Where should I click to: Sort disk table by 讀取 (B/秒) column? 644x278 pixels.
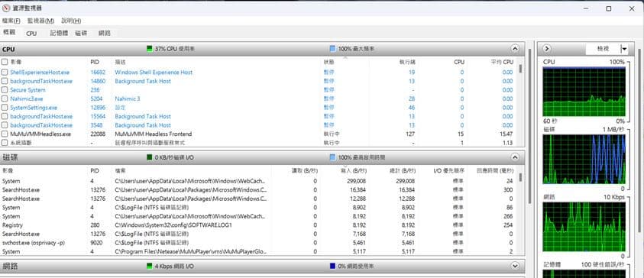pos(304,170)
